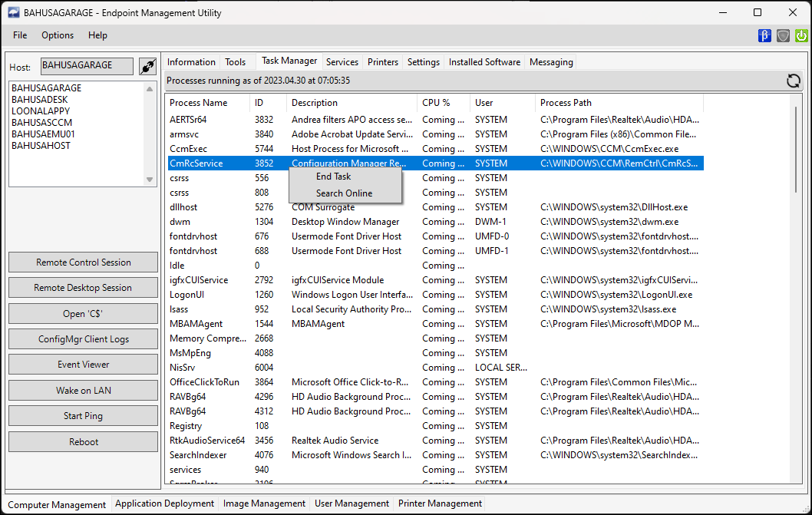Select Computer Management bottom tab
The image size is (812, 515).
[57, 504]
